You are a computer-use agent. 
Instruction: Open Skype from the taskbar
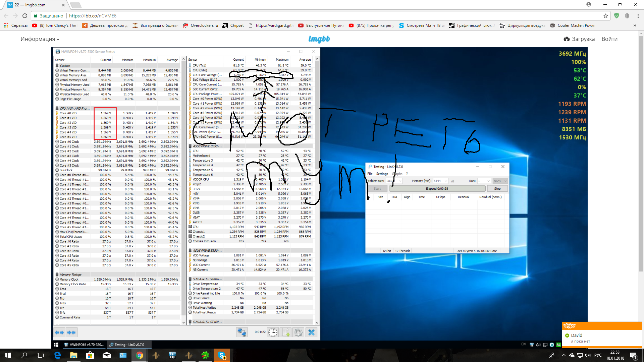[x=222, y=355]
